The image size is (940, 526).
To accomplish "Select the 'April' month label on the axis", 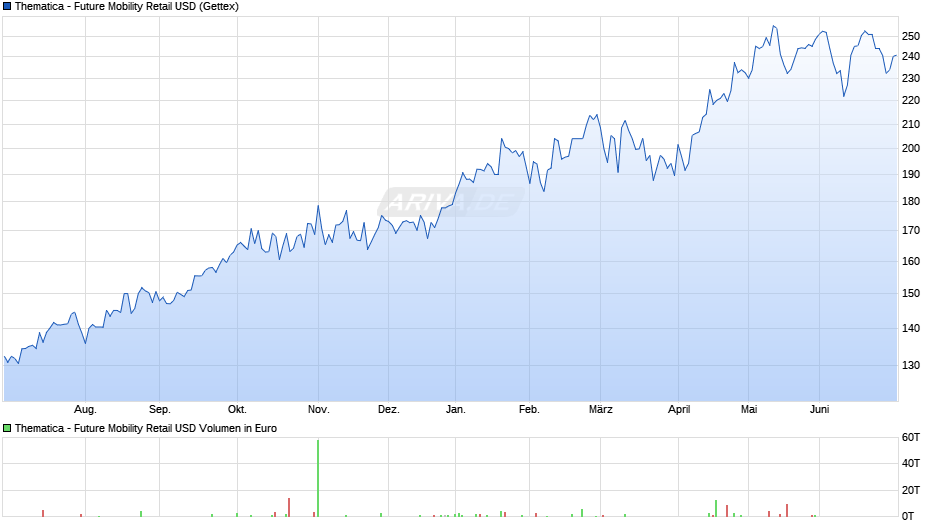I will (x=679, y=410).
